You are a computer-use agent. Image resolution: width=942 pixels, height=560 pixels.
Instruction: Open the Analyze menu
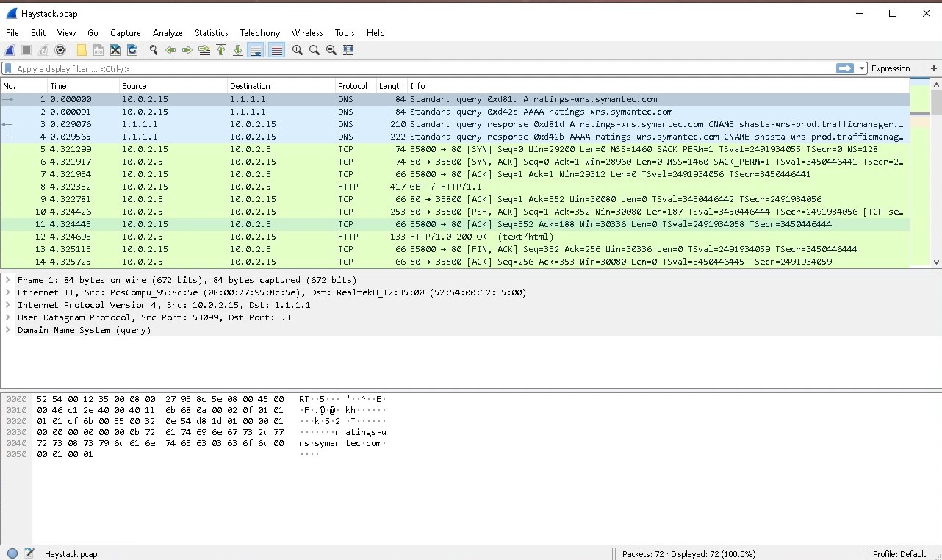pyautogui.click(x=168, y=33)
